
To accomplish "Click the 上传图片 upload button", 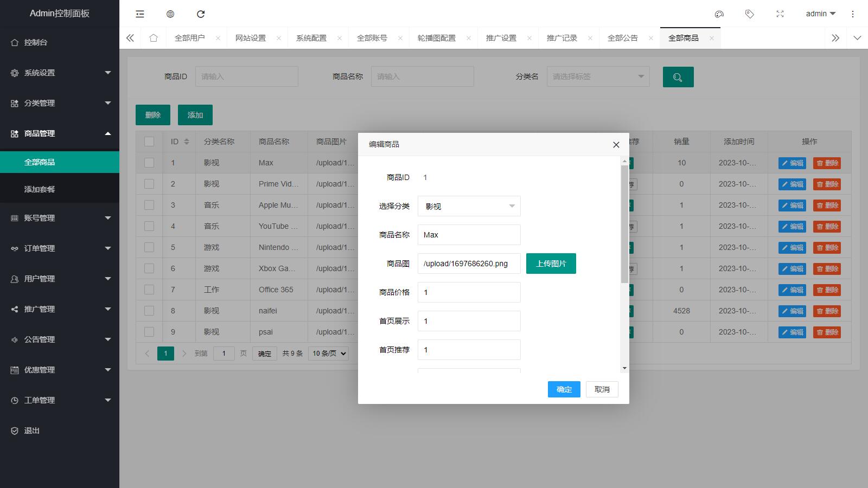I will [x=551, y=264].
